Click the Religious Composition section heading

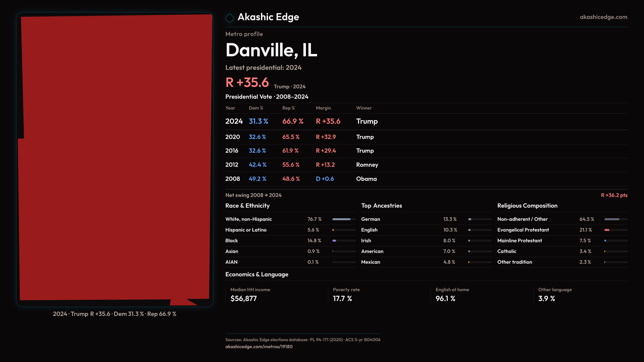click(527, 206)
